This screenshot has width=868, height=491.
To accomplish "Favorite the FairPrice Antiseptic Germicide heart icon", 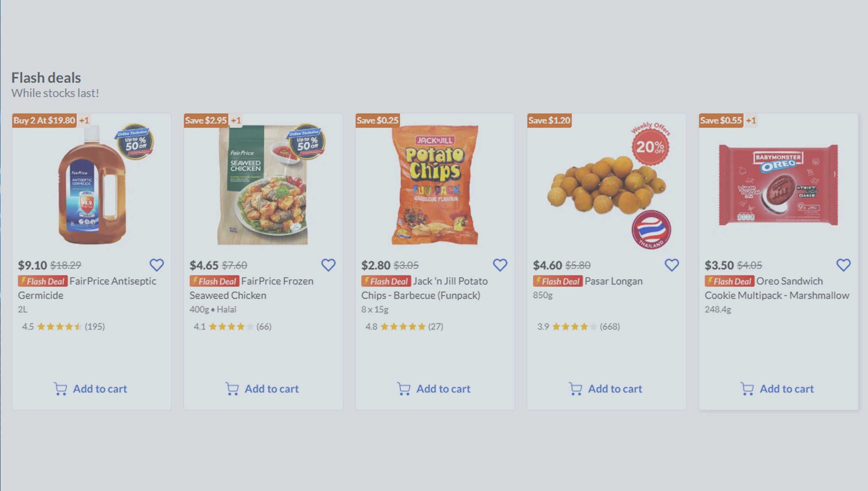I will tap(157, 265).
